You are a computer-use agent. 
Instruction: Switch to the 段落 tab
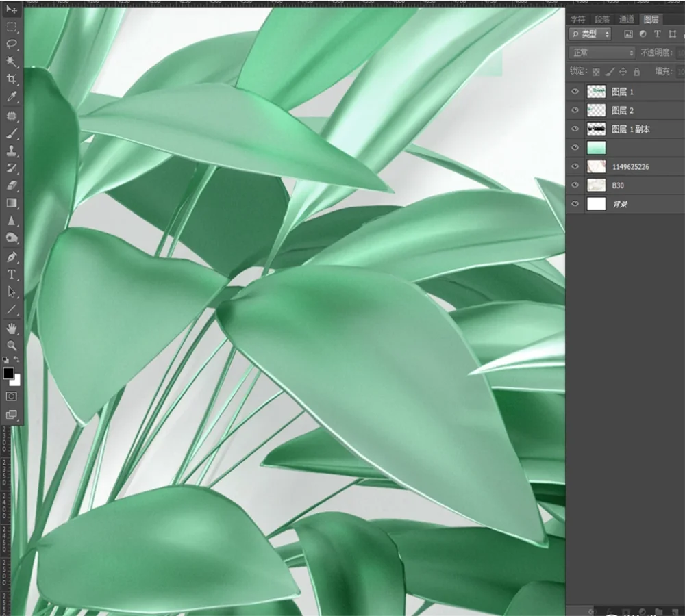pyautogui.click(x=602, y=19)
